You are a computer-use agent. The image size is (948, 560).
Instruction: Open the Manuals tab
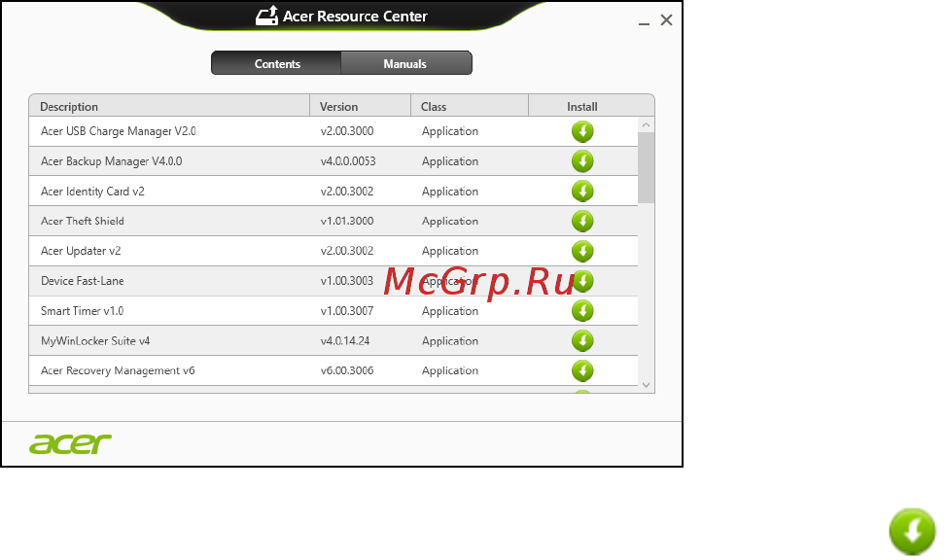(x=405, y=63)
